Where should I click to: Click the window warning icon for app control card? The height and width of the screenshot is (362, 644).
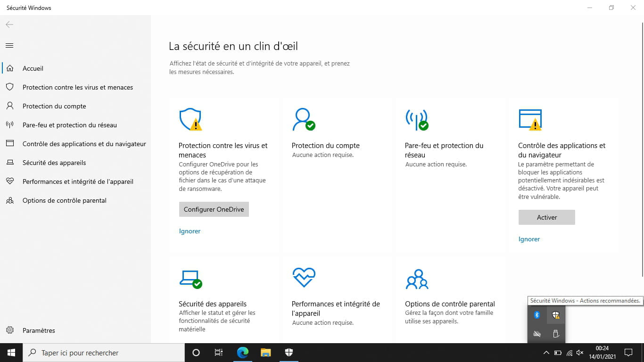530,119
